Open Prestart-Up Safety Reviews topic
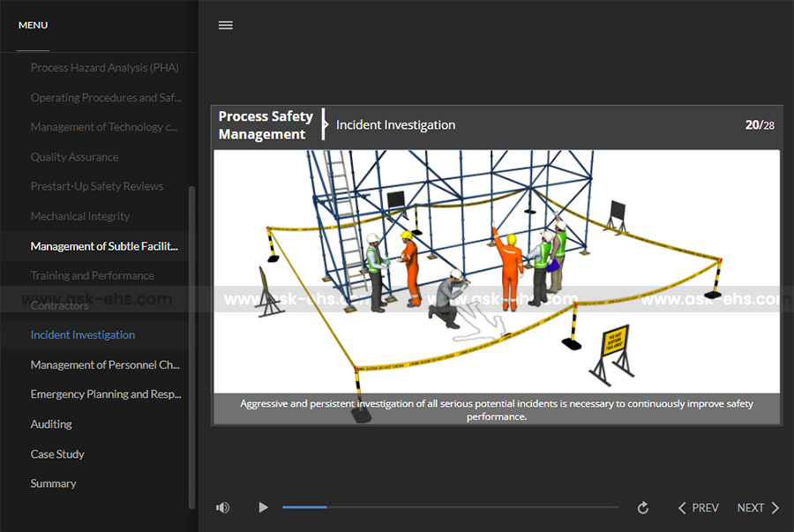This screenshot has height=532, width=794. point(96,186)
